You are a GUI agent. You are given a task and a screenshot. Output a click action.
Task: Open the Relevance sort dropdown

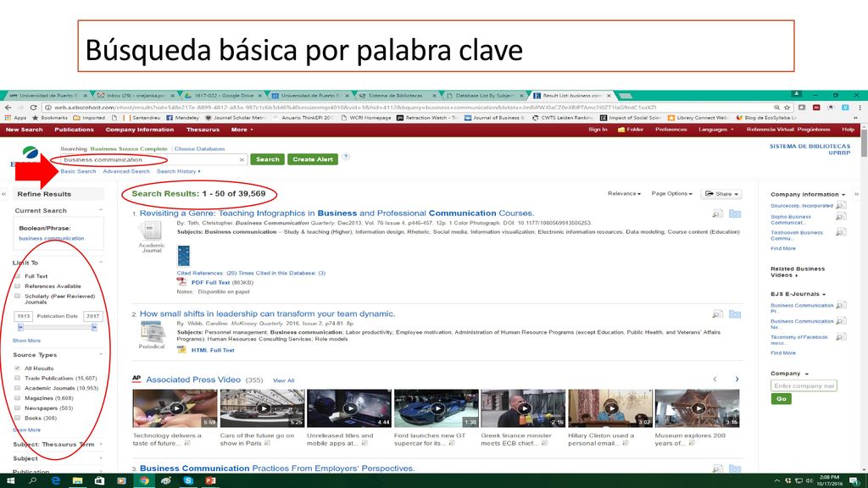pyautogui.click(x=624, y=194)
